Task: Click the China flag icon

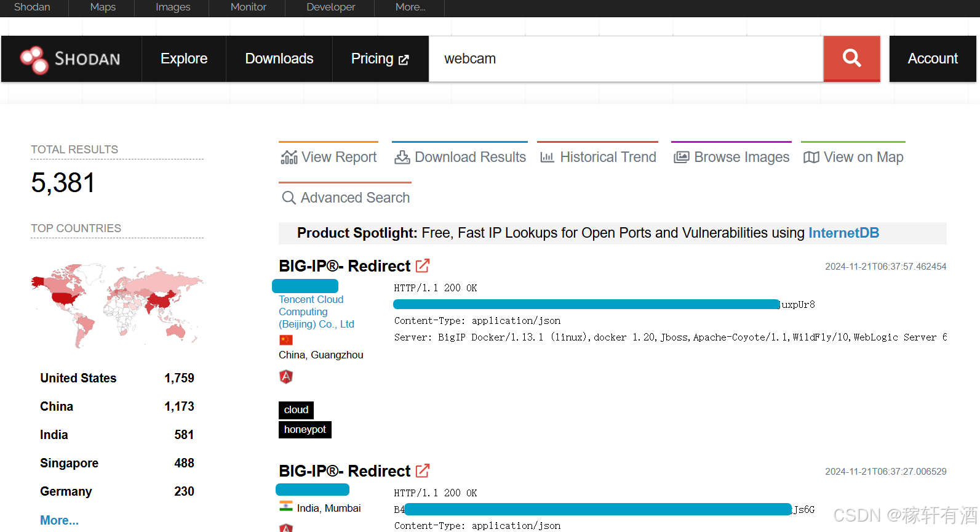Action: click(286, 340)
